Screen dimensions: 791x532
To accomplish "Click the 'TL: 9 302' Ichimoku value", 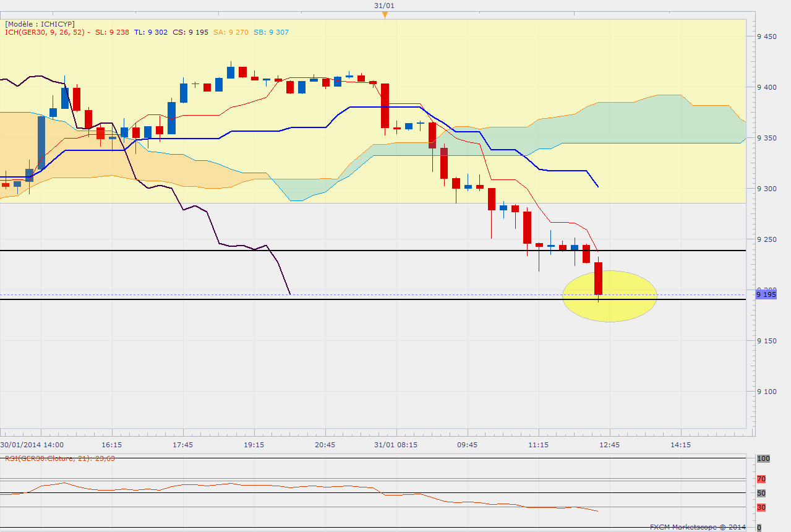I will click(150, 32).
